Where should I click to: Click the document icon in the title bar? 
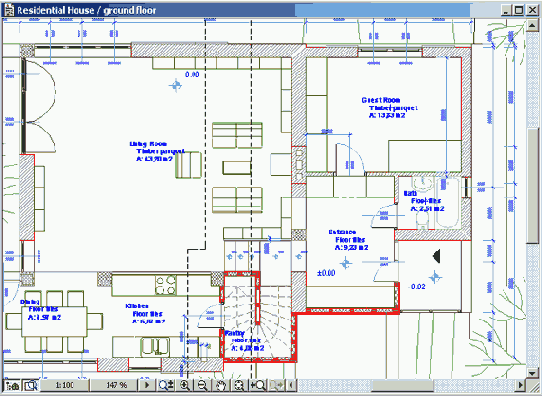[x=9, y=10]
